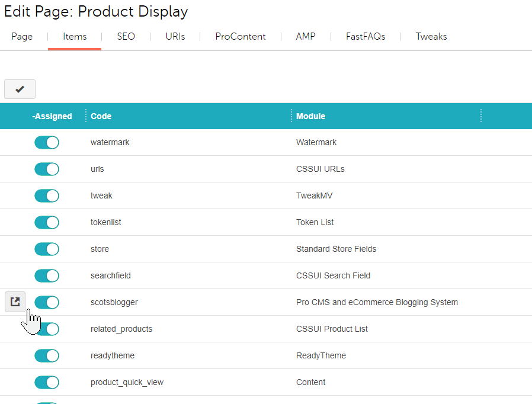Click the Code column header
This screenshot has width=532, height=404.
[101, 116]
